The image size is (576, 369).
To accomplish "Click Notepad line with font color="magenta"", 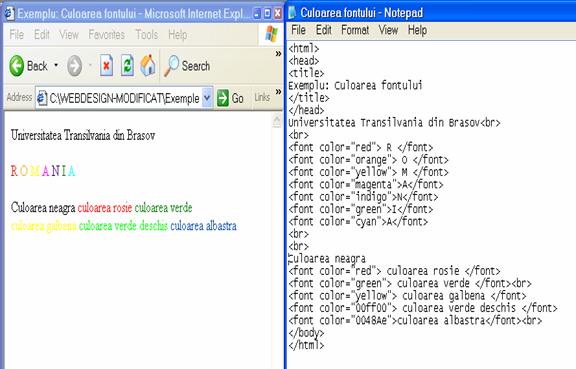I will point(366,184).
